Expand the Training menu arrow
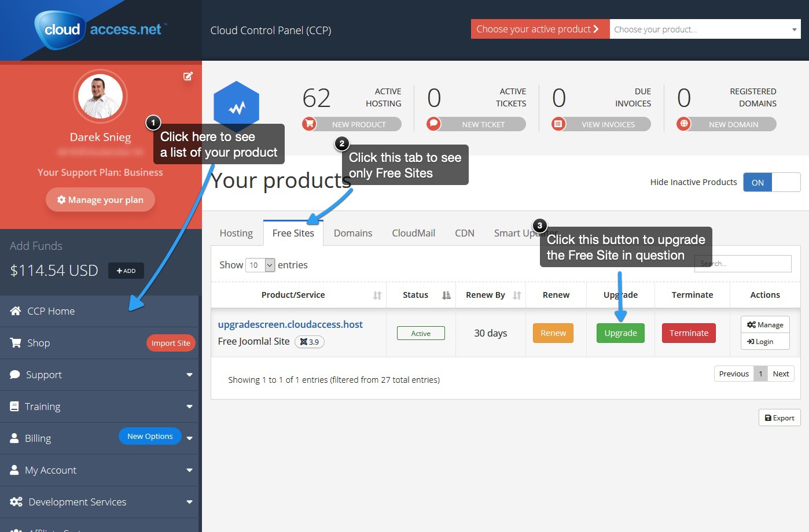Image resolution: width=809 pixels, height=532 pixels. 189,407
